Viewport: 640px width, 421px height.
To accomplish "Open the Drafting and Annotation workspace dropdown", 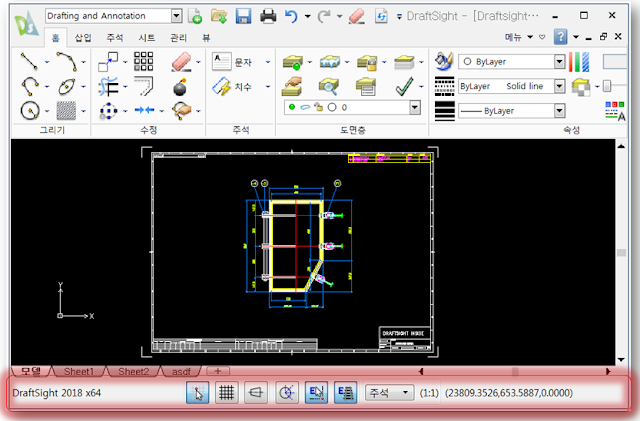I will 176,16.
